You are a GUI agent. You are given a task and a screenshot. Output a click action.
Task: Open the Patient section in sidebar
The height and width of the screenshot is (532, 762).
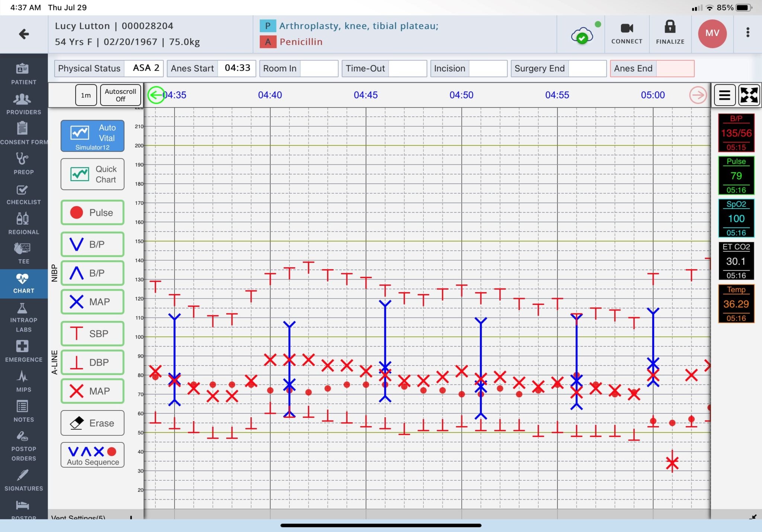pos(23,74)
